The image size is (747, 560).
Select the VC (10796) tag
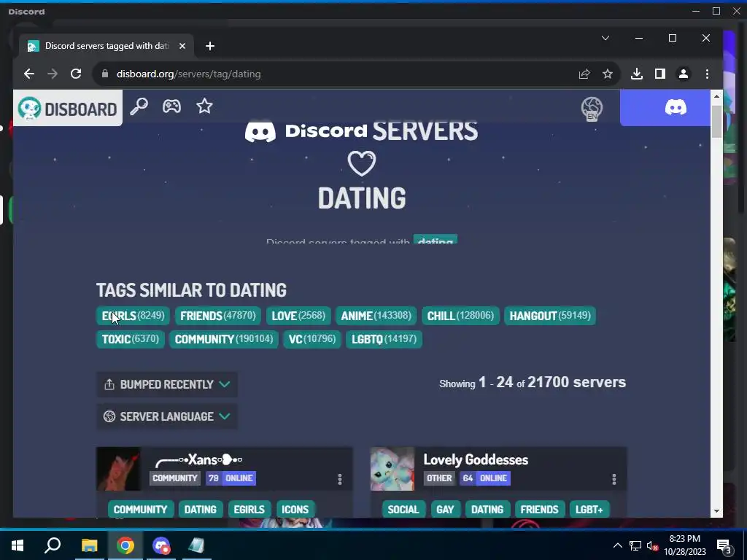coord(312,339)
